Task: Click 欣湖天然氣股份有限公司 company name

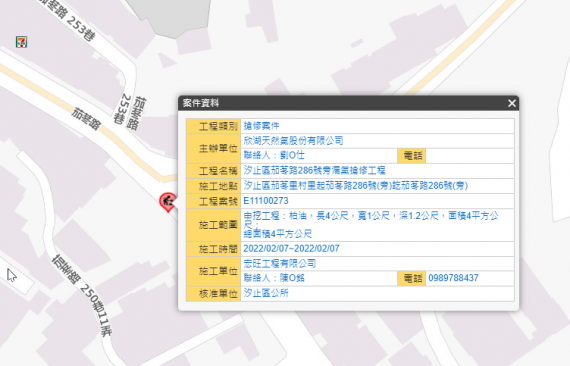Action: tap(293, 141)
